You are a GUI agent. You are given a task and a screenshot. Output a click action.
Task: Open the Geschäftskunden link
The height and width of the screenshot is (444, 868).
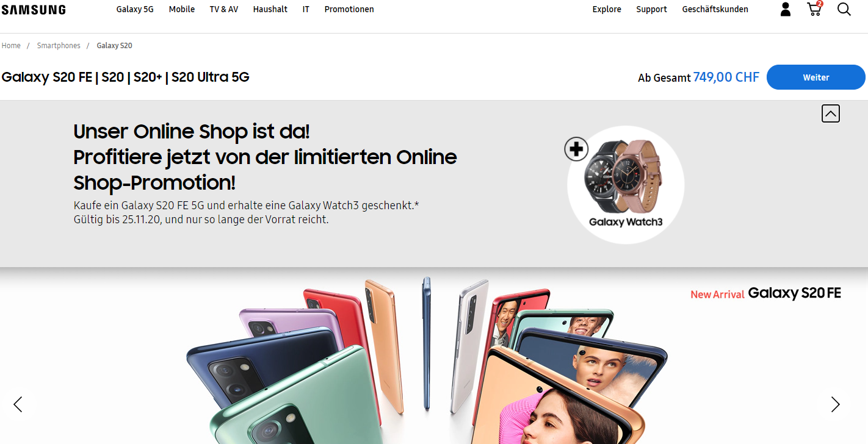(x=715, y=9)
